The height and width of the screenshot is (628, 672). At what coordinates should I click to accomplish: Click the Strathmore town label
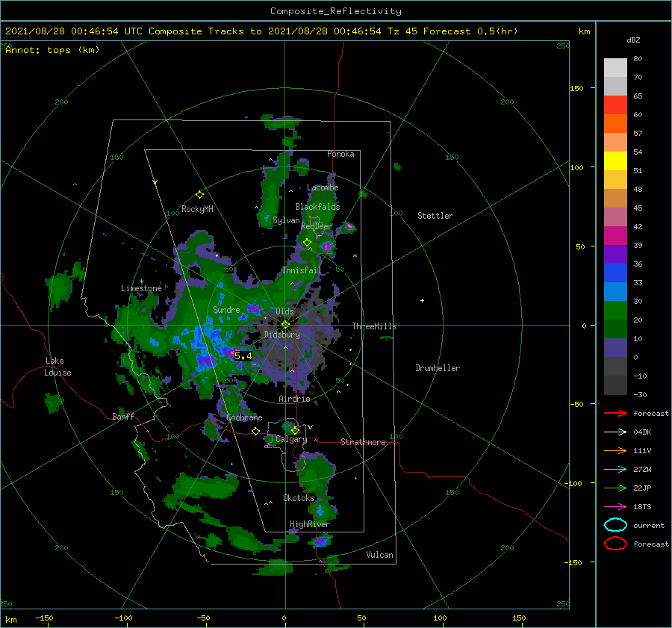click(x=363, y=442)
